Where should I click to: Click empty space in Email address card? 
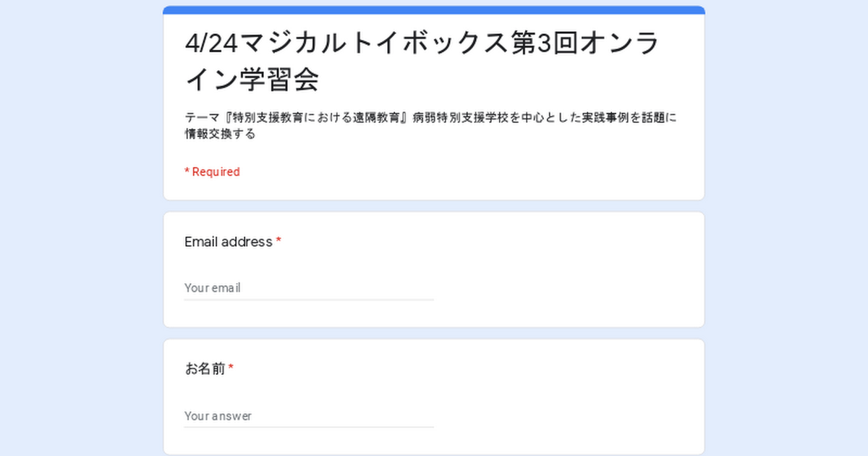click(564, 275)
